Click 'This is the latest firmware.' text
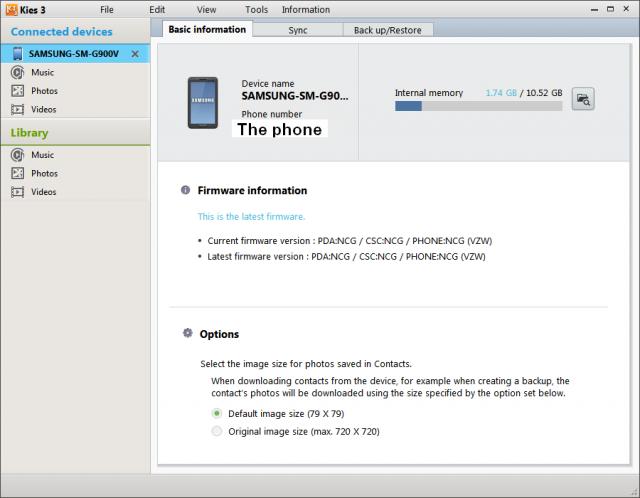Viewport: 640px width, 498px height. tap(251, 216)
